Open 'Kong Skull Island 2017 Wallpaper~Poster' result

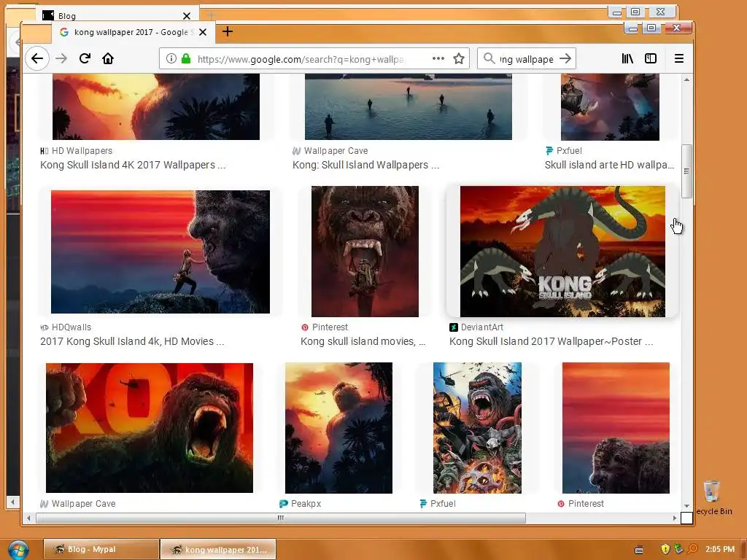click(x=551, y=341)
